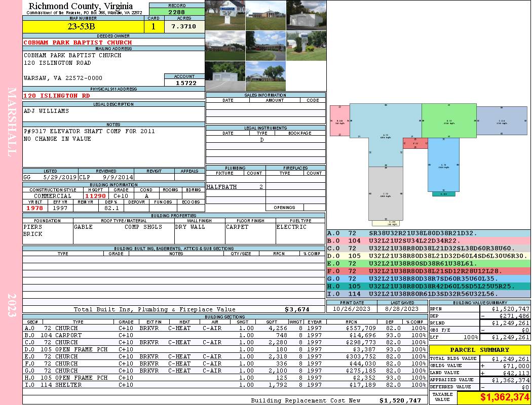Select the HALFBATH plumbing fixture row
The width and height of the screenshot is (532, 405).
point(235,187)
